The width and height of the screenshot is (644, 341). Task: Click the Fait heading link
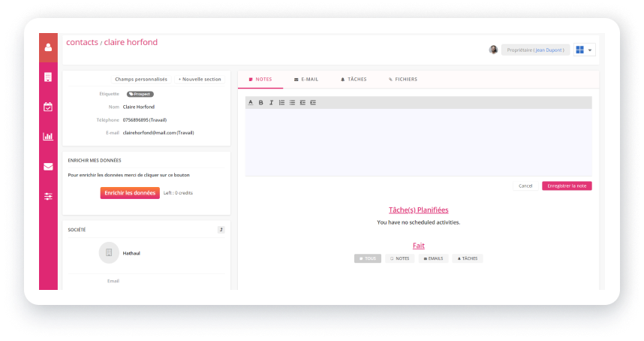click(419, 246)
